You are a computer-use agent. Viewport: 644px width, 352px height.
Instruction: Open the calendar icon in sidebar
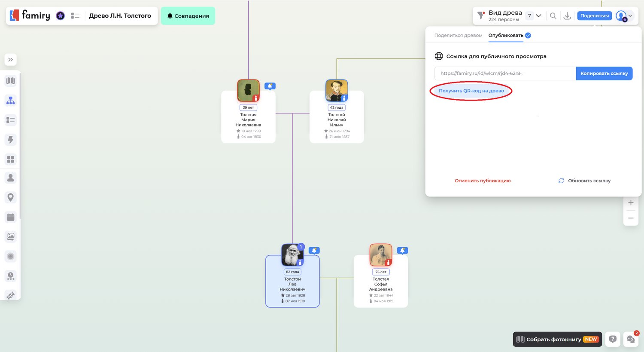11,217
